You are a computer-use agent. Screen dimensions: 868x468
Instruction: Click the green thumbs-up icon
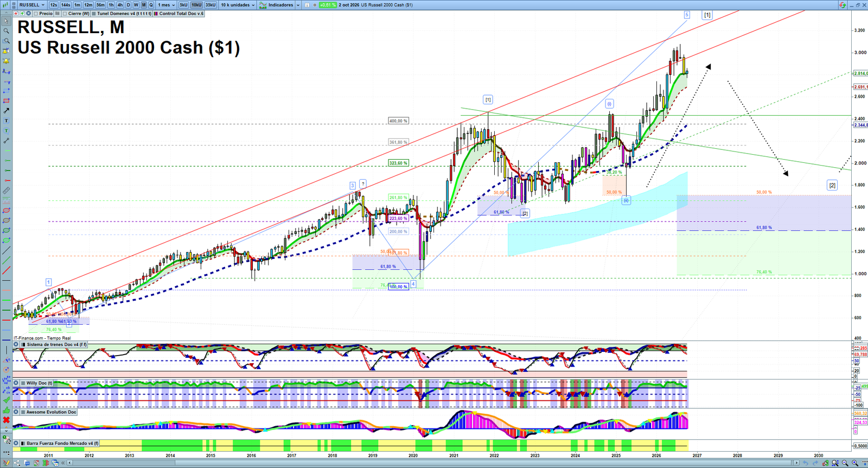[x=6, y=410]
